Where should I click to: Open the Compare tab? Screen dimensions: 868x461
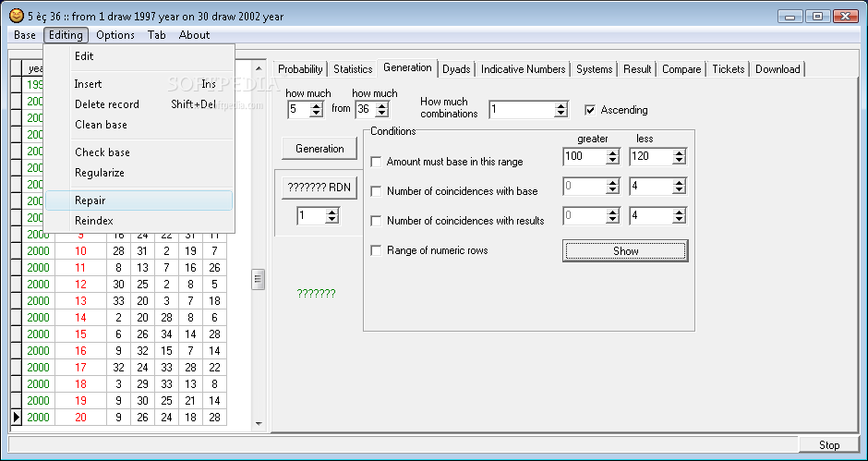pyautogui.click(x=681, y=69)
